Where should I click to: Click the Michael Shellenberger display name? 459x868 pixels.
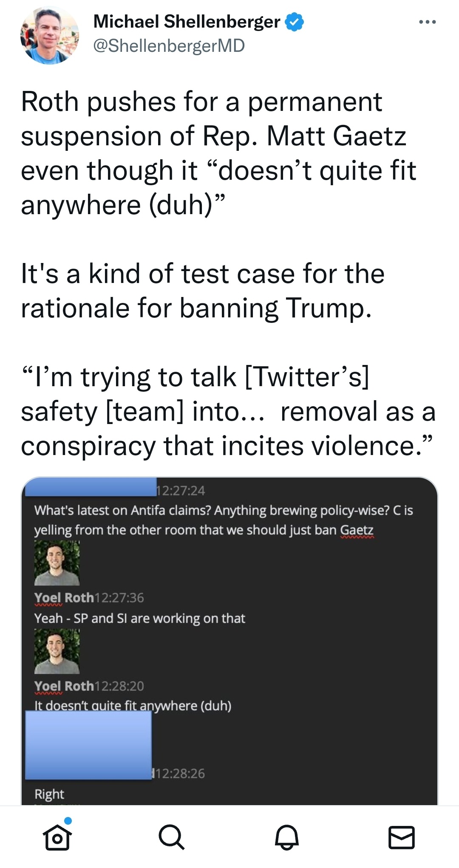click(187, 22)
